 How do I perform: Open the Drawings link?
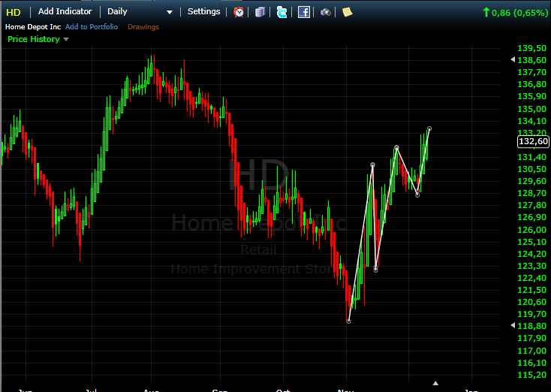tap(143, 27)
